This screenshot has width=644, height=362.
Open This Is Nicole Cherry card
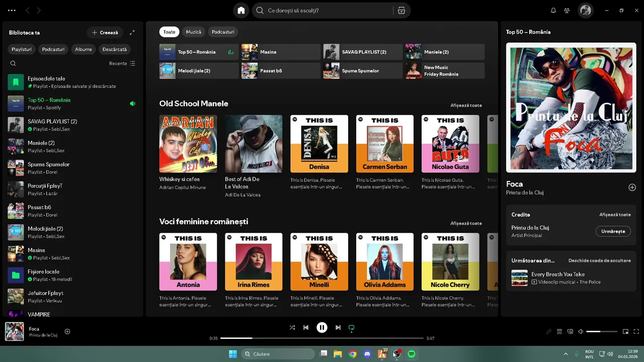click(450, 261)
